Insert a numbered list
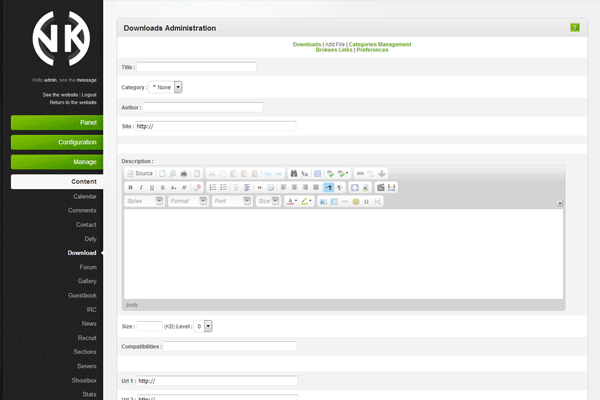600x400 pixels. pyautogui.click(x=213, y=187)
